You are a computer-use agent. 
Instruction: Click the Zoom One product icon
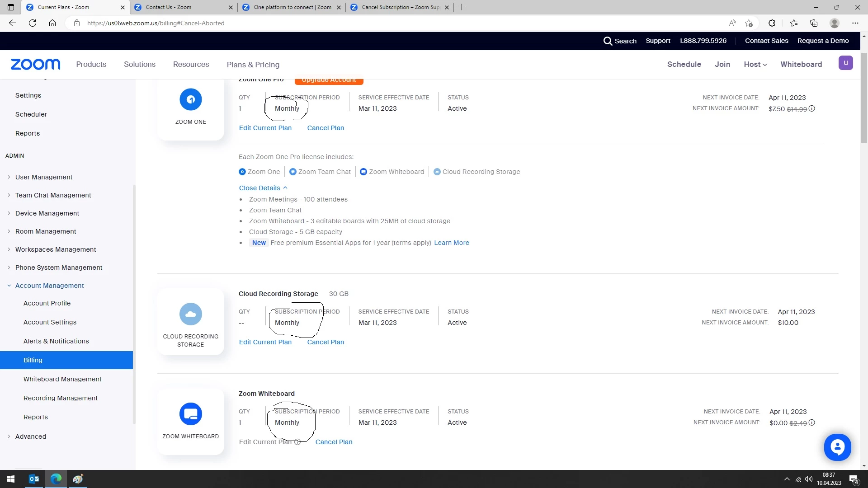191,99
